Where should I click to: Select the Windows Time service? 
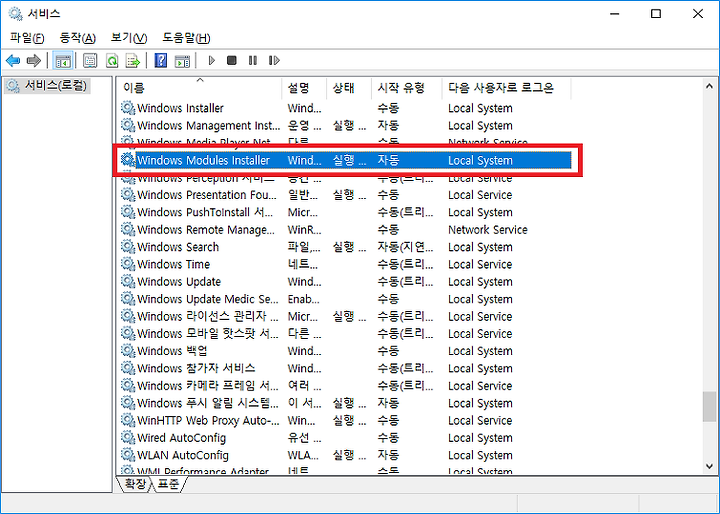pos(344,265)
